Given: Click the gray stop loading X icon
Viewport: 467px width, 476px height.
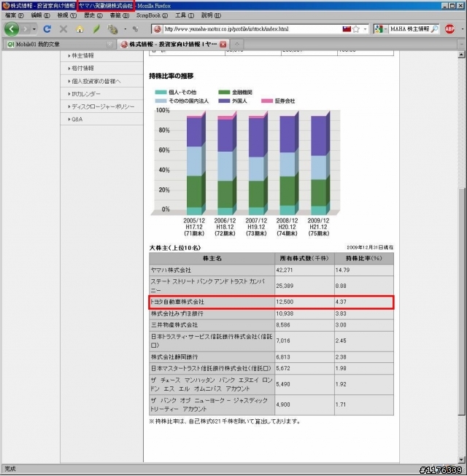Looking at the screenshot, I should tap(63, 29).
